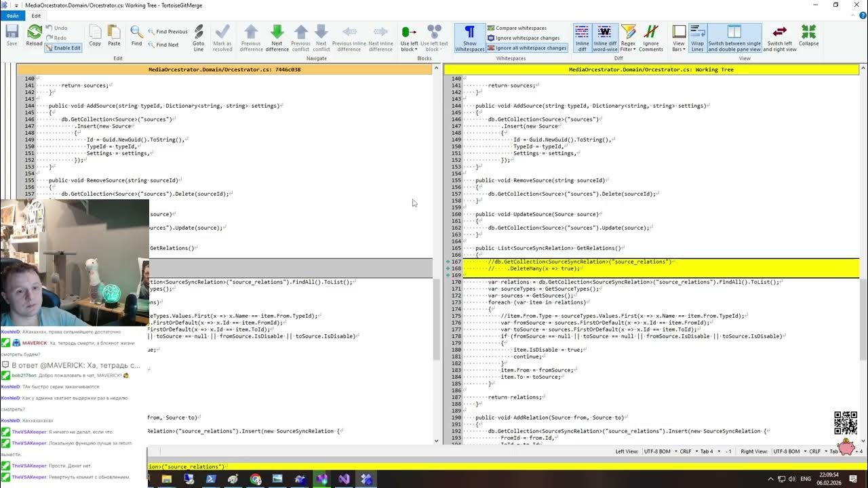868x488 pixels.
Task: Click line 155 RemoveSource in right pane
Action: [x=541, y=180]
